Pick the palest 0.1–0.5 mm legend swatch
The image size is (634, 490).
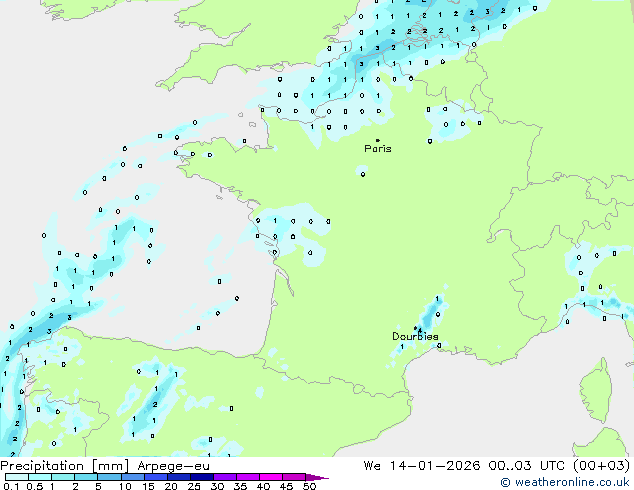coord(17,477)
